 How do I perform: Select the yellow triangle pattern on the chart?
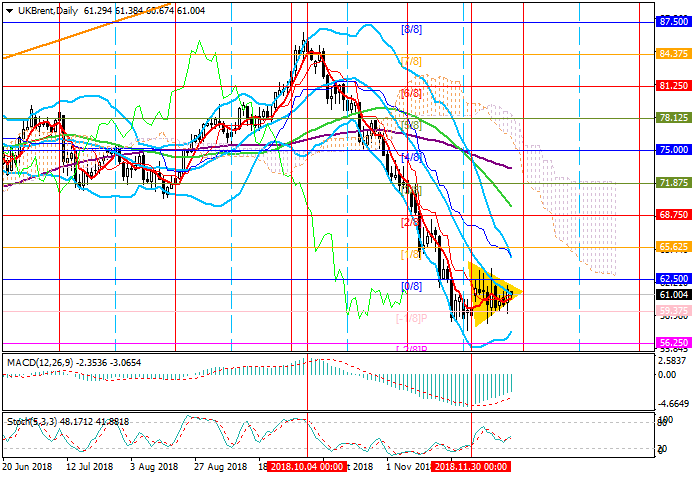pyautogui.click(x=489, y=293)
